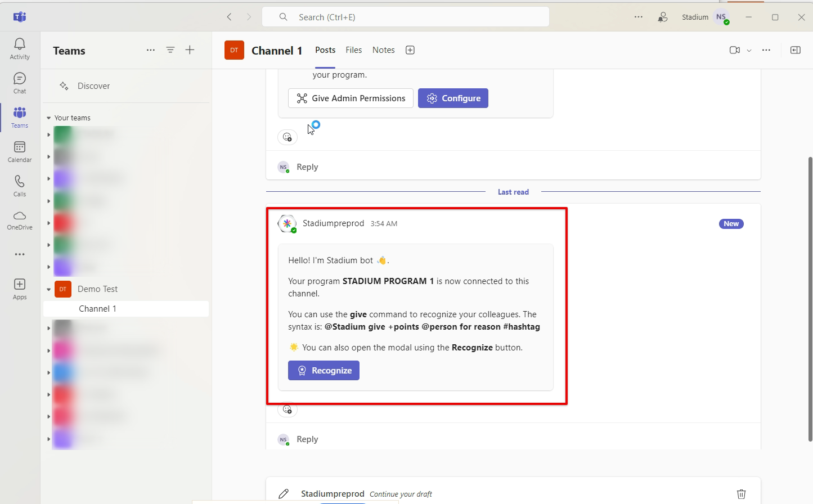Open the Demo Test team
The image size is (813, 504).
(x=98, y=289)
